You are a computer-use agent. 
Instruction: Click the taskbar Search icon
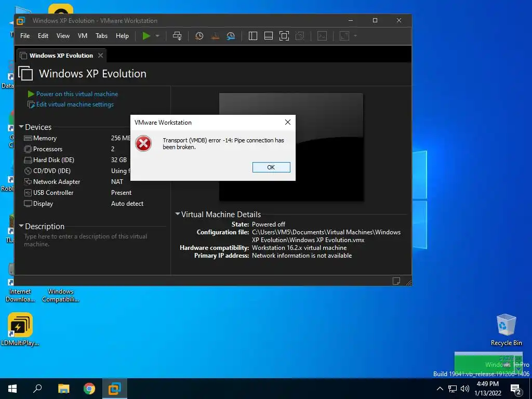point(37,389)
